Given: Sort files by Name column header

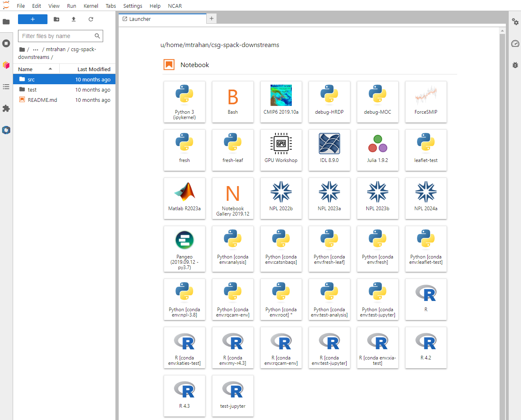Looking at the screenshot, I should point(25,69).
